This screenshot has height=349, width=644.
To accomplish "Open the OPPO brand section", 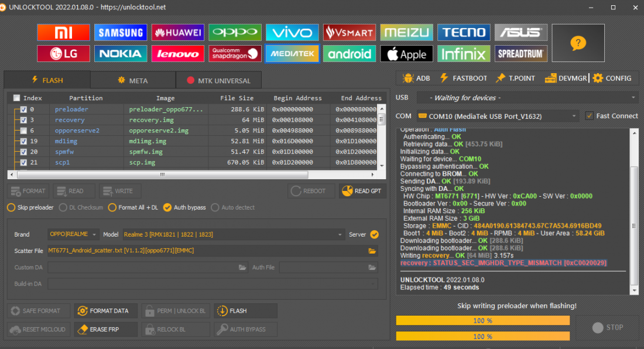I will coord(235,32).
